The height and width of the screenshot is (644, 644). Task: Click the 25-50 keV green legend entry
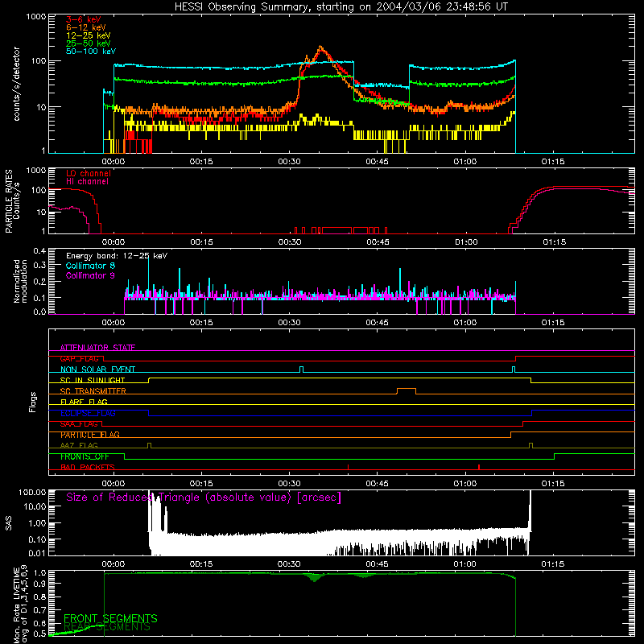(88, 43)
